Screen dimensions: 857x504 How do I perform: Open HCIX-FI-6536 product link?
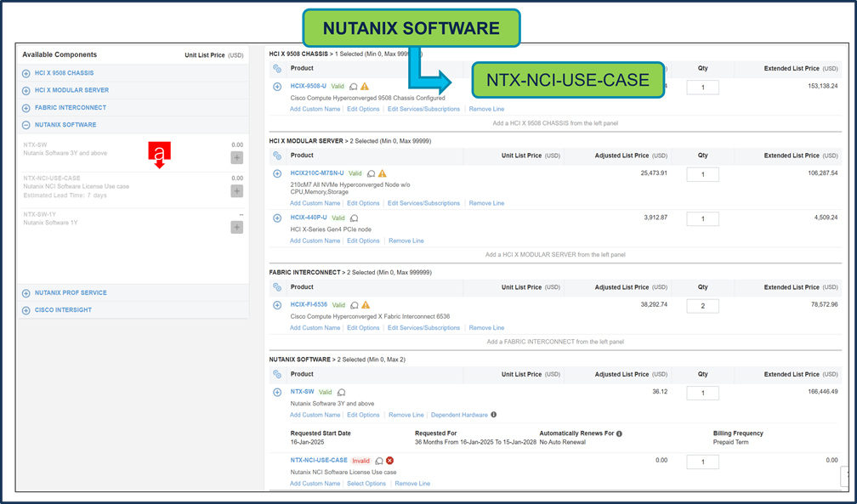(309, 304)
